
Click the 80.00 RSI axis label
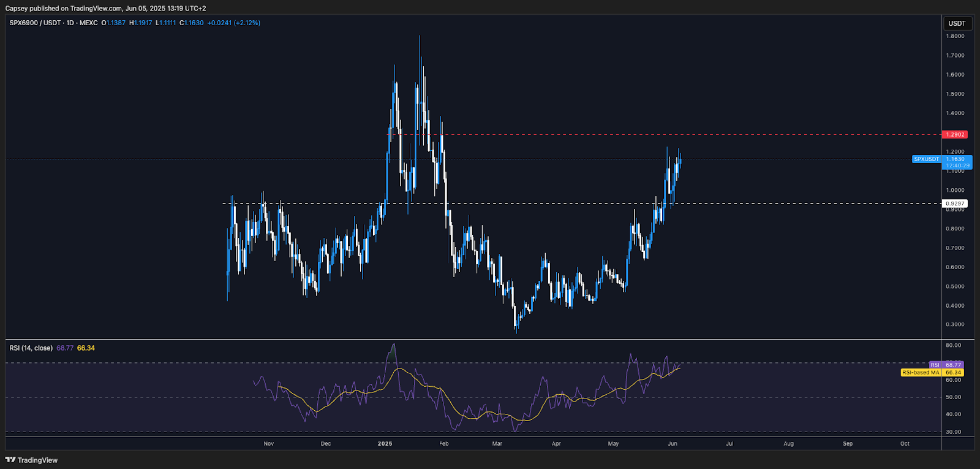tap(953, 345)
